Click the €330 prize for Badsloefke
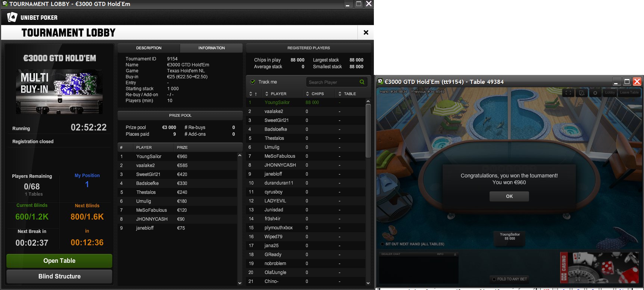The image size is (644, 290). pos(182,183)
